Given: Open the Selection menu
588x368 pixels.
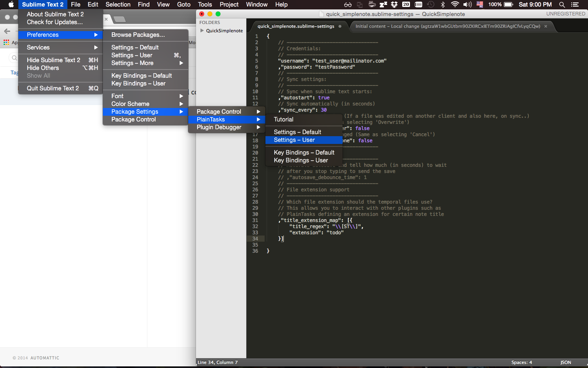Looking at the screenshot, I should (118, 4).
